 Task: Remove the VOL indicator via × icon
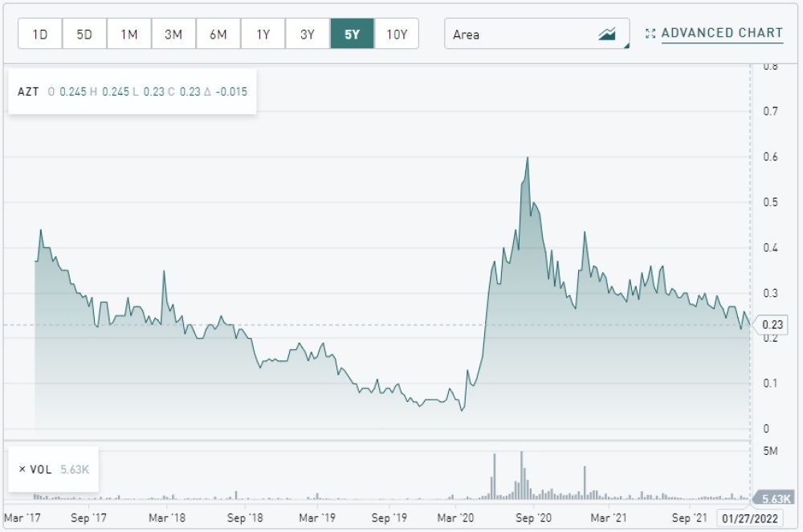pyautogui.click(x=22, y=469)
